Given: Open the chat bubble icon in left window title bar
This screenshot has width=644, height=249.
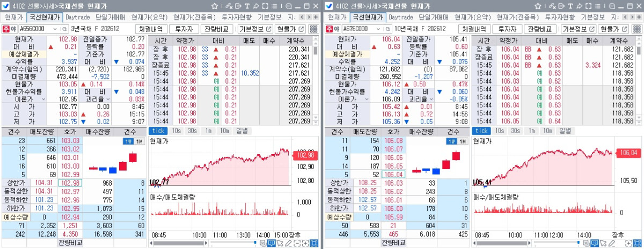Looking at the screenshot, I should (289, 6).
